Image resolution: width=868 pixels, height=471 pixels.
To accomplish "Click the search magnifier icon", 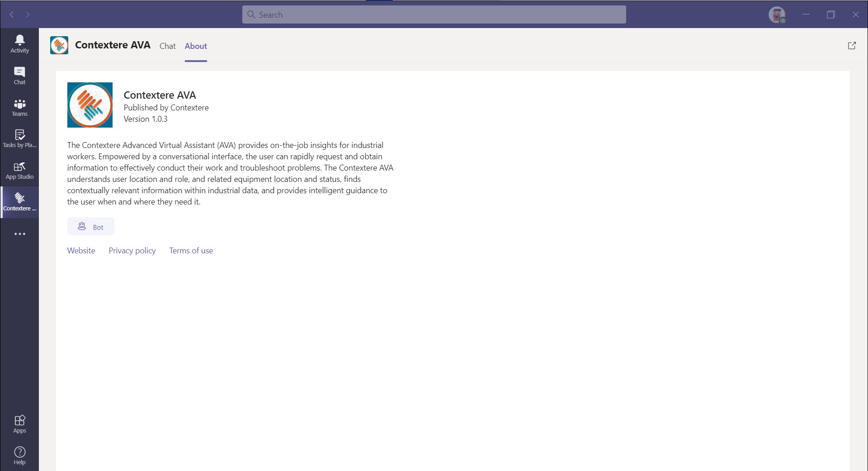I will tap(251, 14).
